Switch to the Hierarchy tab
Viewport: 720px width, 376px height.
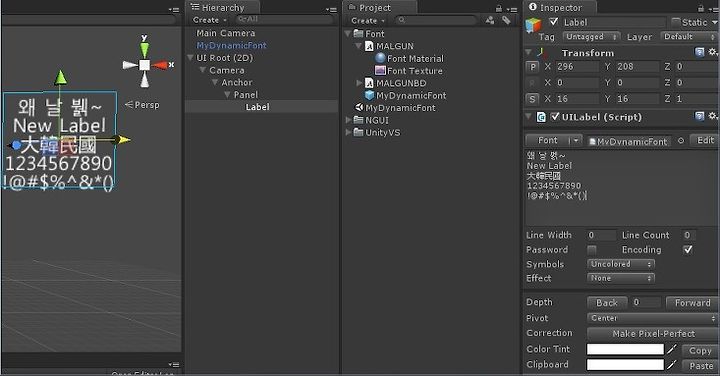click(x=222, y=8)
